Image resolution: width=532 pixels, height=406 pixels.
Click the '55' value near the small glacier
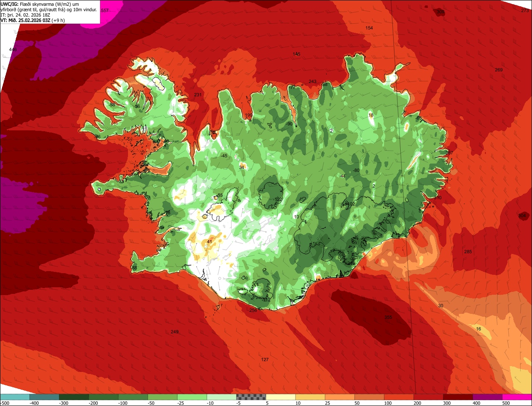click(x=220, y=196)
